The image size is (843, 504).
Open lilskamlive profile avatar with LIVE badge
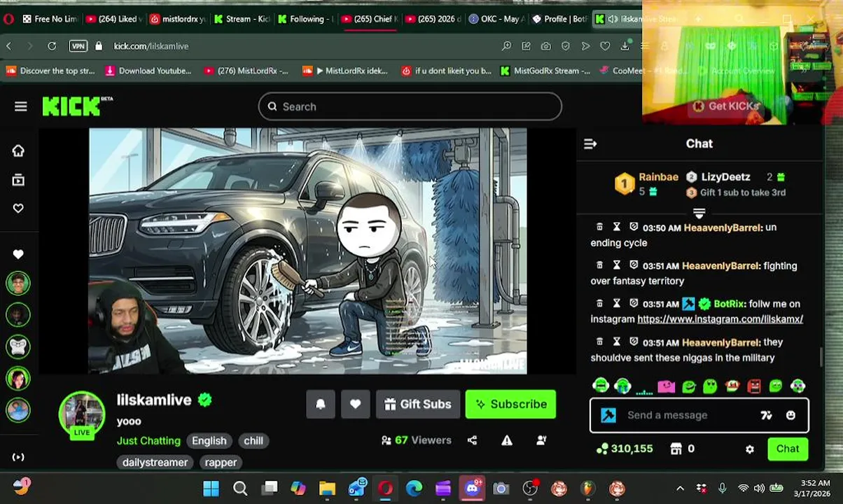point(82,414)
